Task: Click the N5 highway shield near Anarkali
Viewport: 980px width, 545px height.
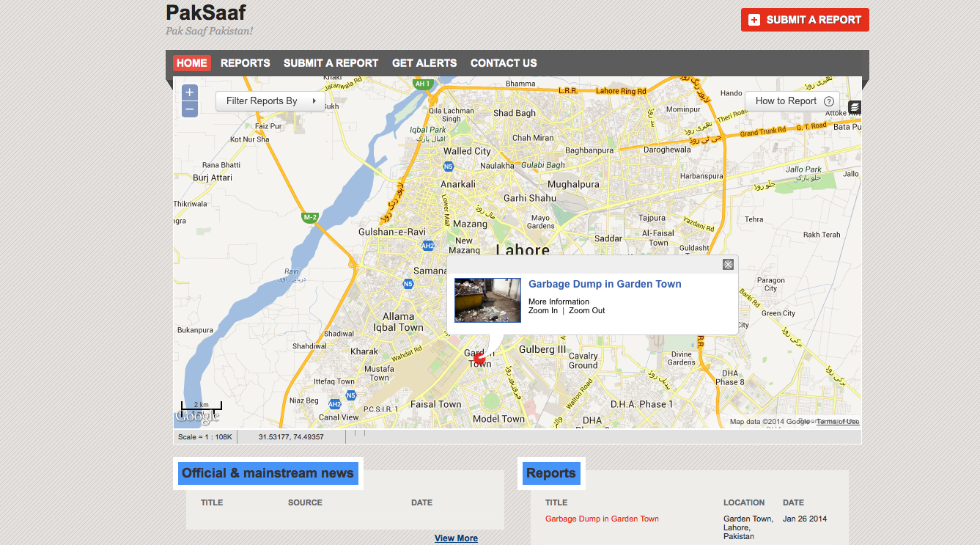Action: tap(448, 167)
